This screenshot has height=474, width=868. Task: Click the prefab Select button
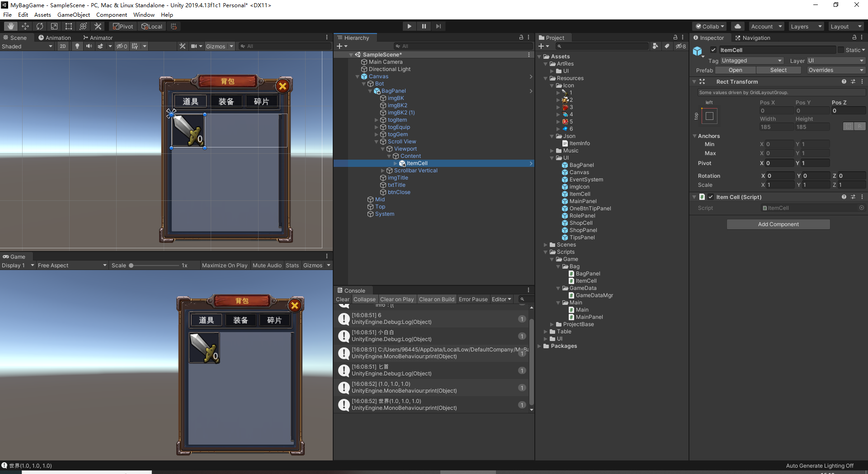[x=778, y=70]
